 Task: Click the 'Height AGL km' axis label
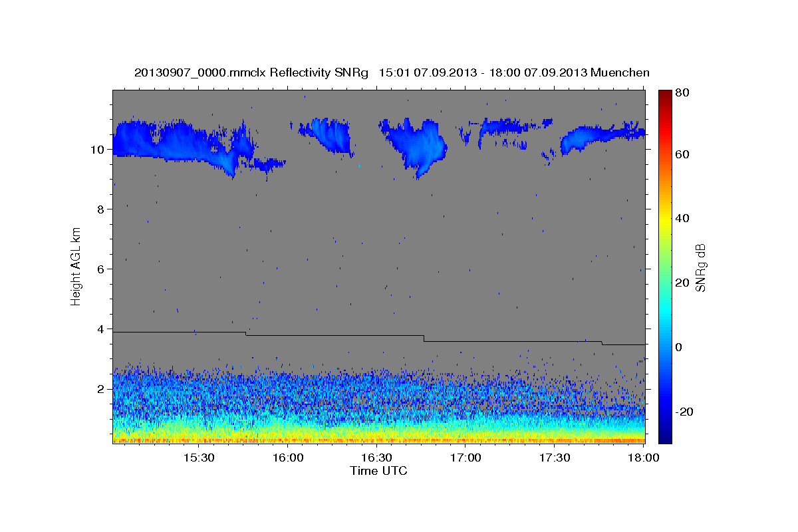pos(76,265)
